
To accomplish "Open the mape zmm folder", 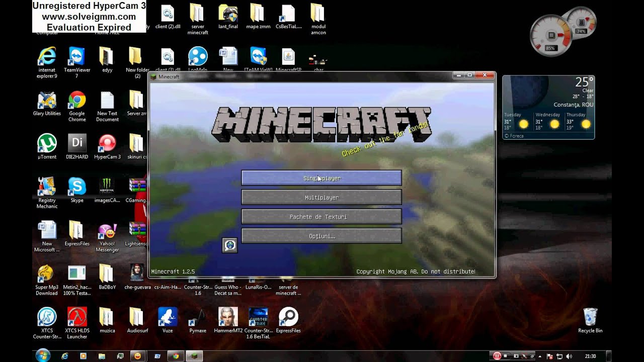I will [258, 16].
